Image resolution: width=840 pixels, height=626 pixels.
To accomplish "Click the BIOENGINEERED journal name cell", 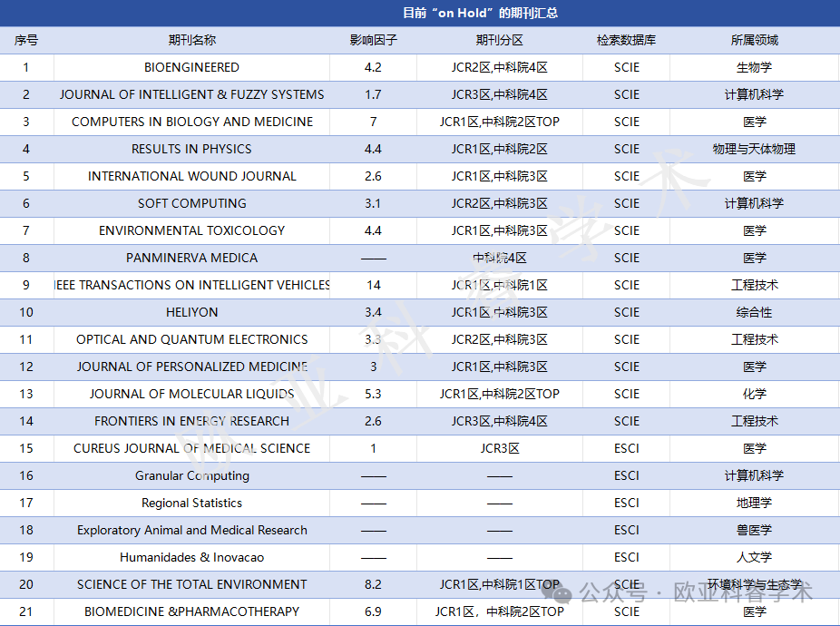I will point(191,67).
